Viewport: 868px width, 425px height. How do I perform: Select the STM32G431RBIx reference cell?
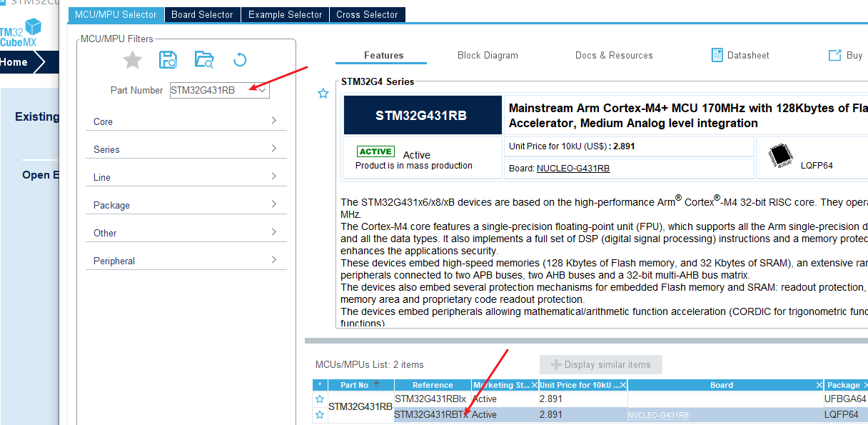click(x=433, y=399)
